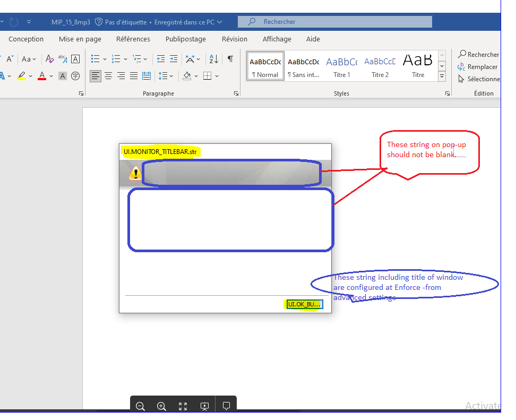The image size is (516, 420).
Task: Click the yellow highlight color button
Action: (x=21, y=76)
